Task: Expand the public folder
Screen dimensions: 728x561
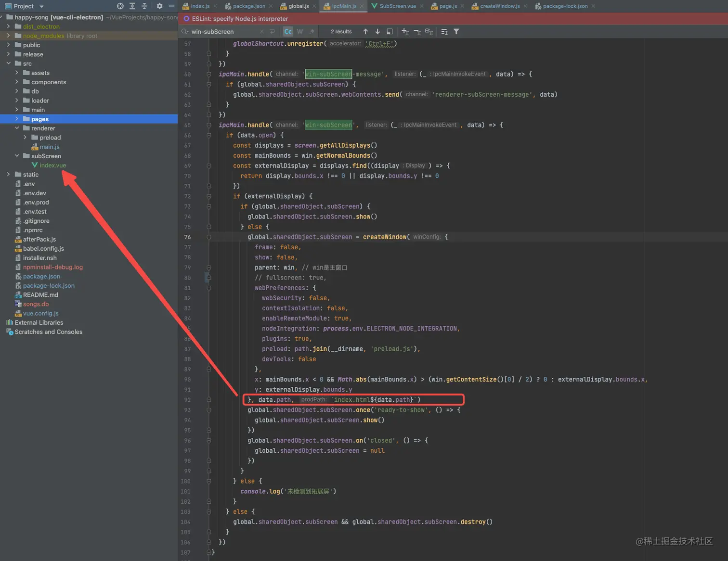Action: pyautogui.click(x=8, y=45)
